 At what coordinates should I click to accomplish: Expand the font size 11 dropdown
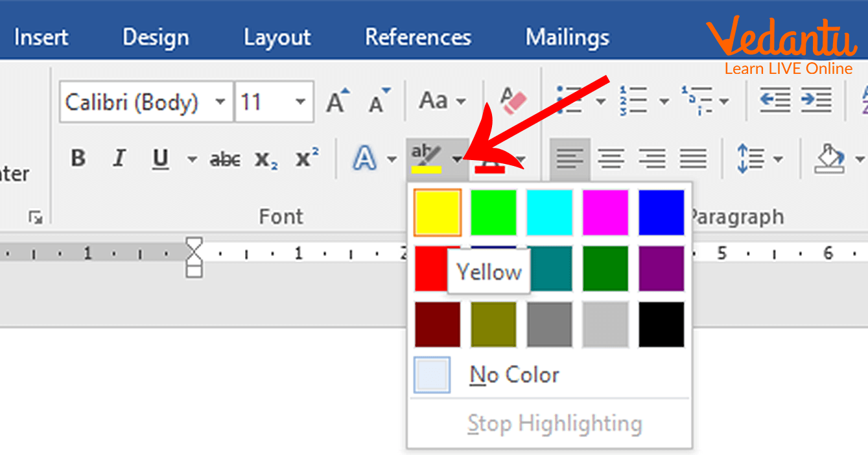(300, 102)
